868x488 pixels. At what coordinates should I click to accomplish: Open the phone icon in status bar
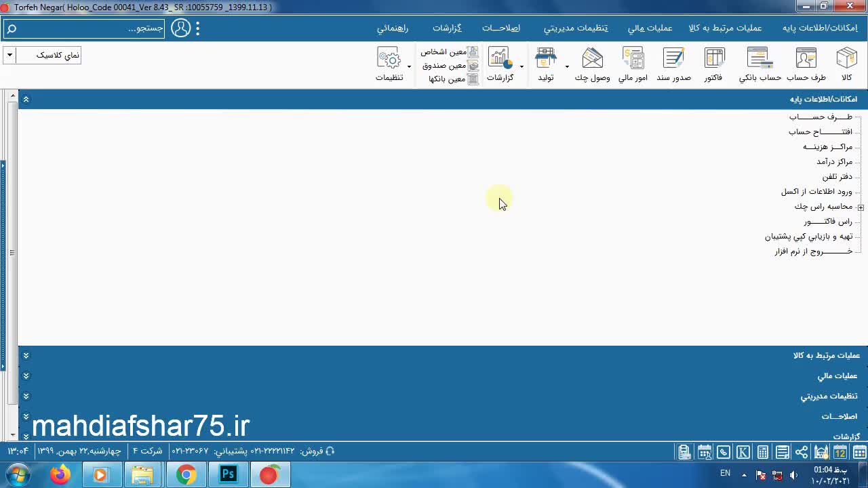pyautogui.click(x=724, y=452)
